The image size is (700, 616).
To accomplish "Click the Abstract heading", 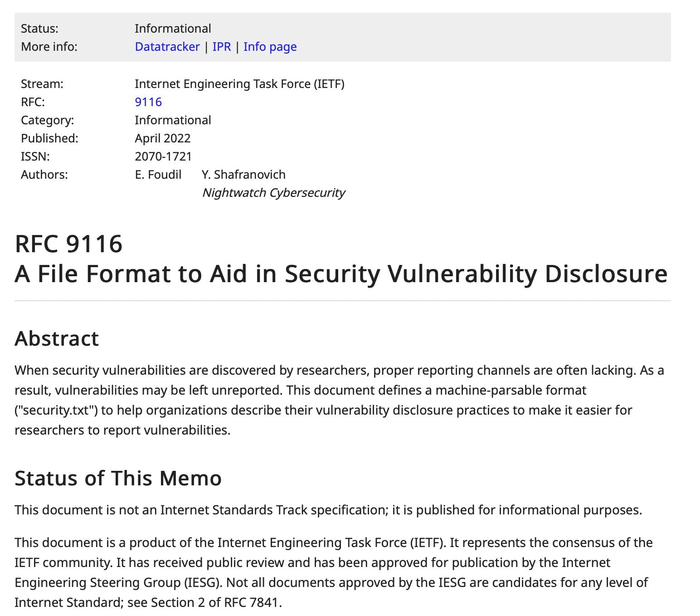I will click(x=57, y=338).
